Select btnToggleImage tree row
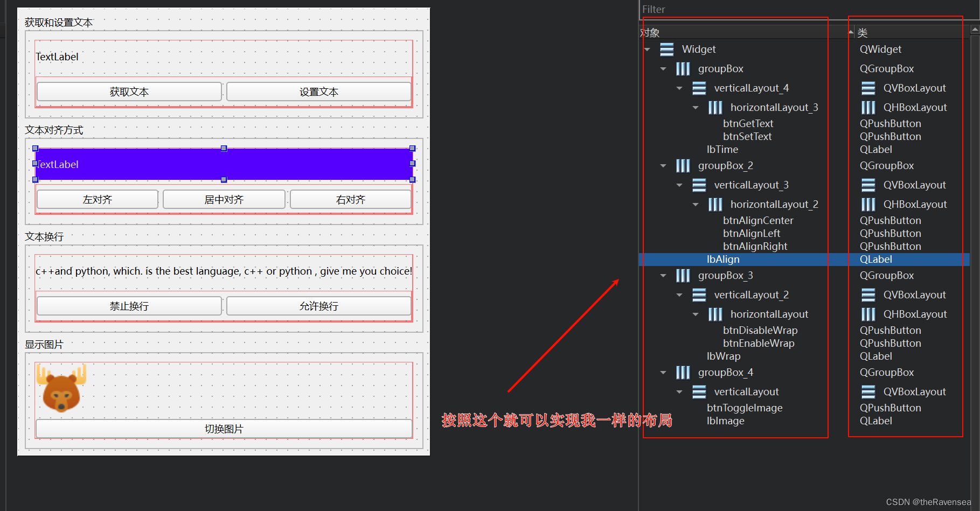 [745, 408]
